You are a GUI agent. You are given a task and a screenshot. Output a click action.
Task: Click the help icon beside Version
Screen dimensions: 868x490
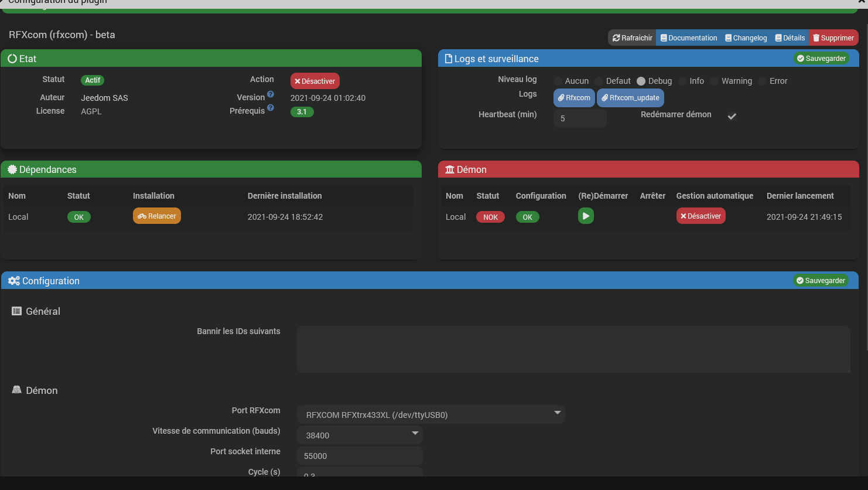(271, 94)
